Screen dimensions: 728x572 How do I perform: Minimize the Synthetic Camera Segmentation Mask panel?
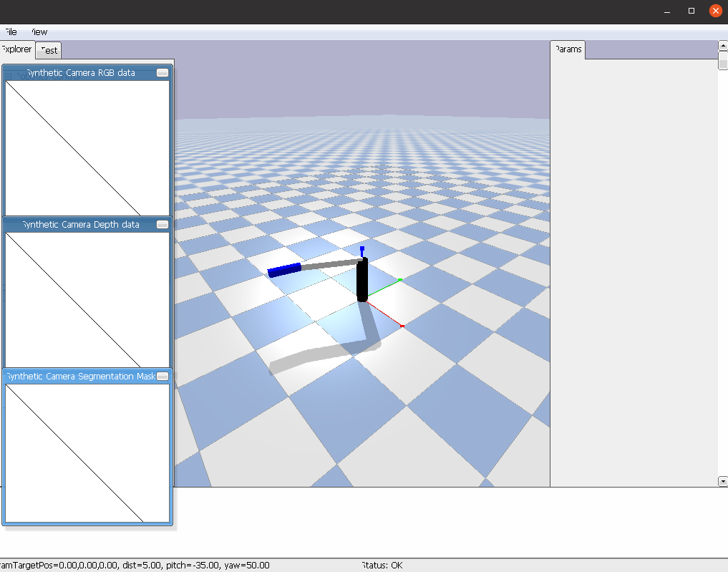click(162, 376)
